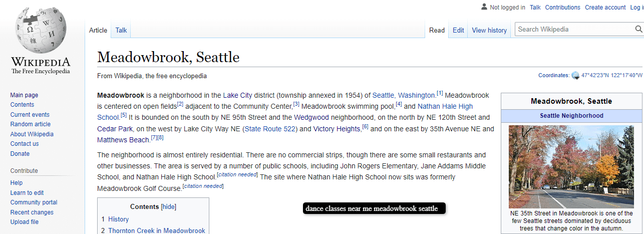The height and width of the screenshot is (234, 644).
Task: Click citation reference [2]
Action: 180,104
